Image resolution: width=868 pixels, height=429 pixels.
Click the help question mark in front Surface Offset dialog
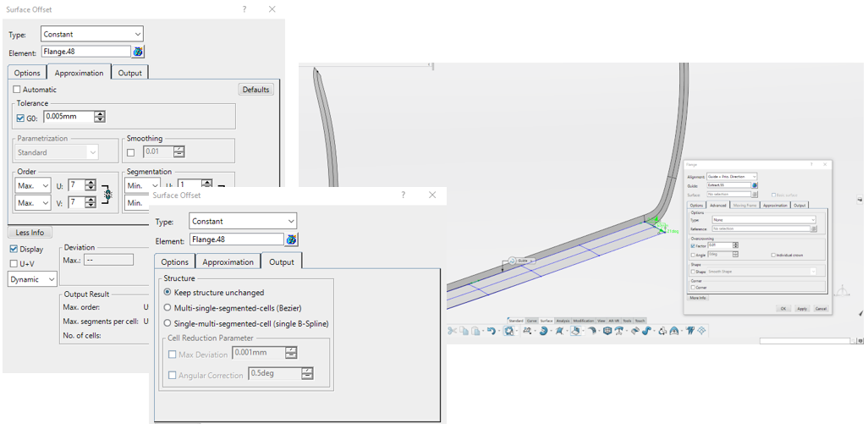[x=403, y=195]
